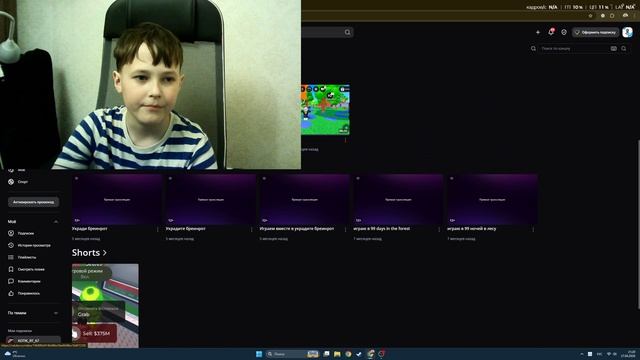Image resolution: width=640 pixels, height=360 pixels.
Task: Open Комментарии in the sidebar
Action: coord(24,281)
